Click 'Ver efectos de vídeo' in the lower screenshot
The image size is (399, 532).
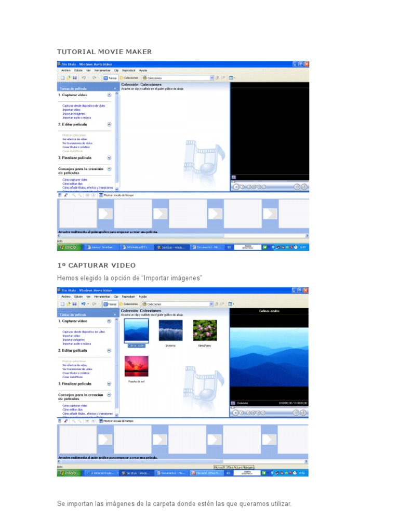(74, 365)
